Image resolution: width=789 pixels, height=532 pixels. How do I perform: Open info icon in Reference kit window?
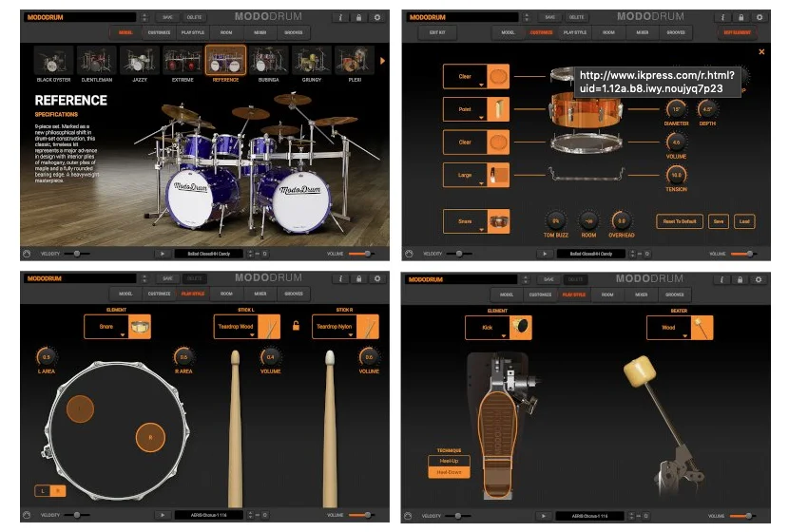(x=340, y=18)
